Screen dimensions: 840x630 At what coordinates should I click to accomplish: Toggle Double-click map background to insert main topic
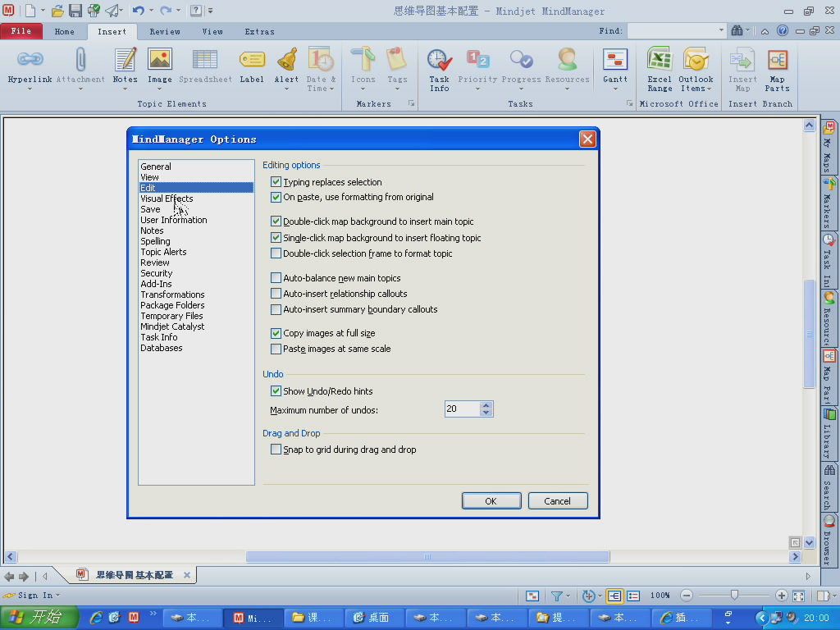click(x=276, y=221)
